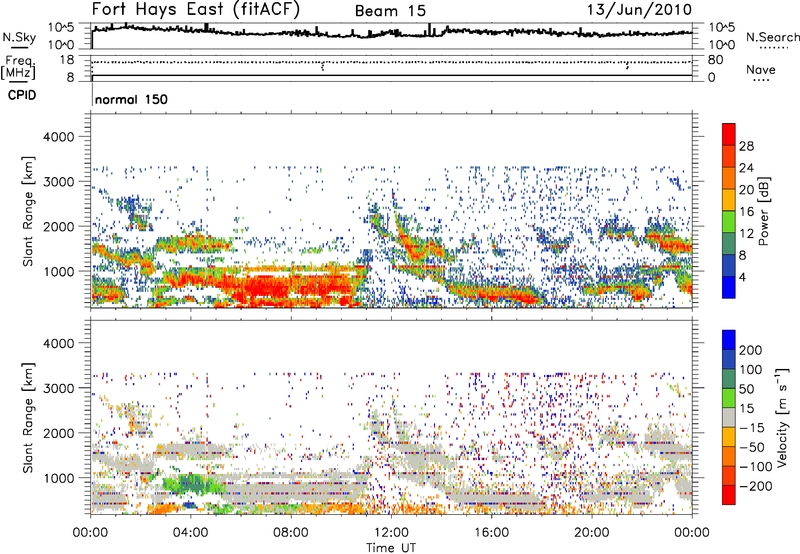The height and width of the screenshot is (554, 800).
Task: Click the '1000' tick of velocity panel
Action: click(58, 478)
